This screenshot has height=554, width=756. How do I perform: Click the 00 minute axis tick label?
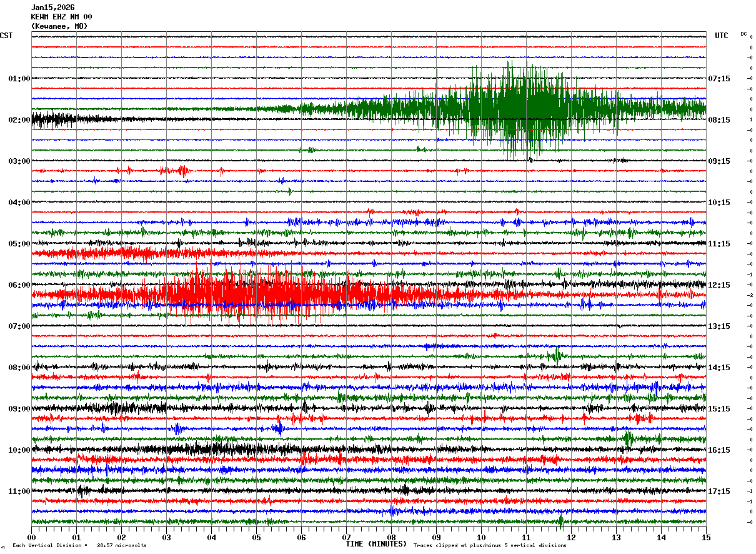[x=31, y=537]
